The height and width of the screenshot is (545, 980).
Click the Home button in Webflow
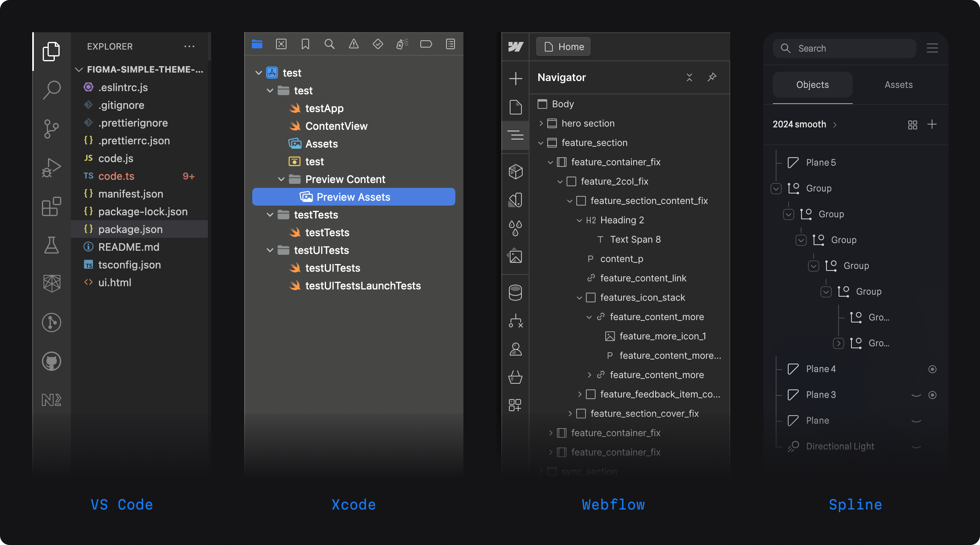pos(563,47)
